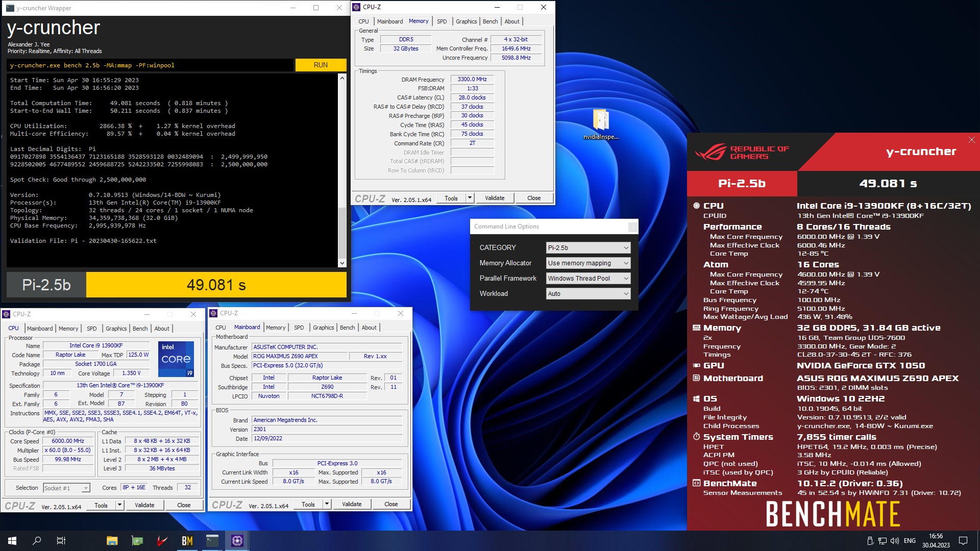Click scroll-down arrow of y-cruncher output
This screenshot has width=980, height=551.
point(342,263)
